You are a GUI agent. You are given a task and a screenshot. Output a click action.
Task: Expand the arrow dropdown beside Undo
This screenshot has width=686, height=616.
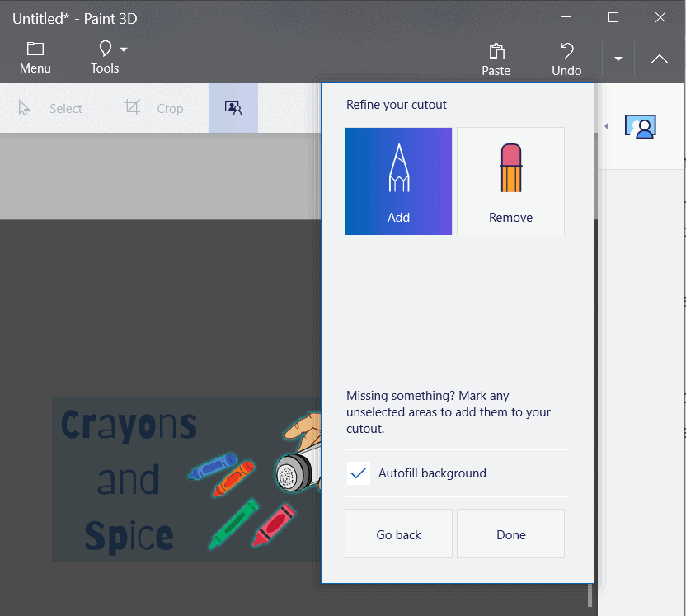(618, 59)
